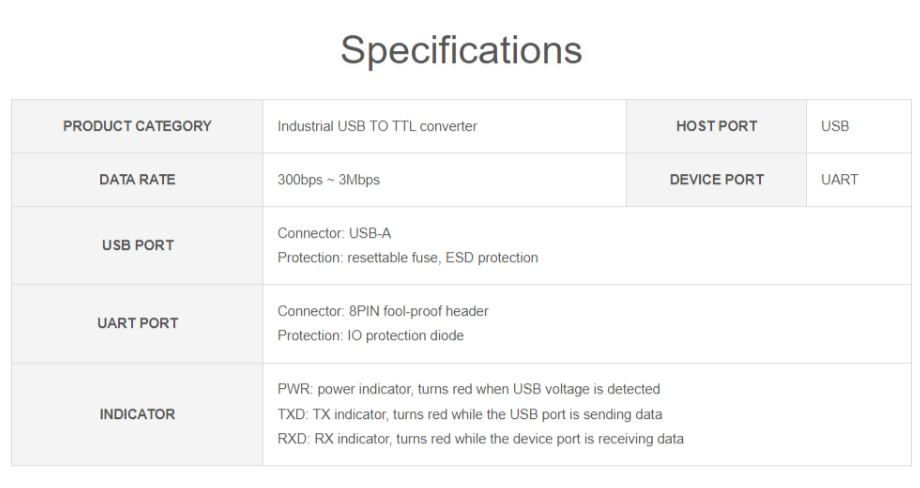Viewport: 920px width, 488px height.
Task: Click the TXD TX indicator description
Action: click(469, 413)
